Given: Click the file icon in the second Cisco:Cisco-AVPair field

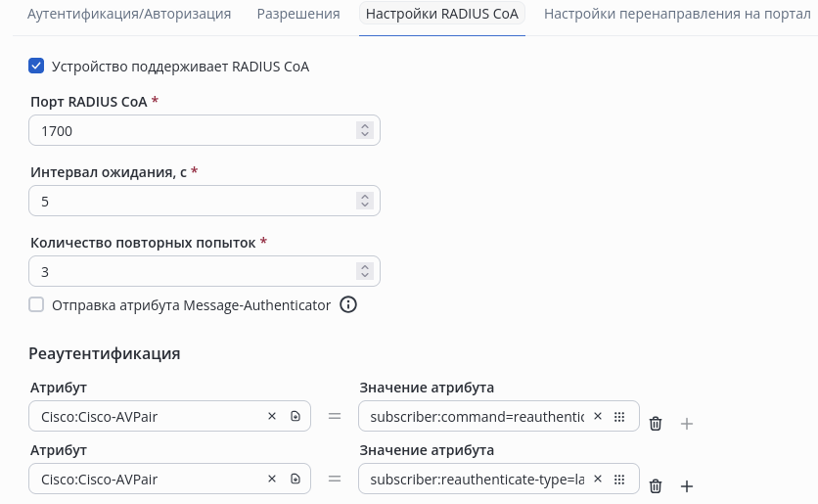Looking at the screenshot, I should [x=295, y=480].
